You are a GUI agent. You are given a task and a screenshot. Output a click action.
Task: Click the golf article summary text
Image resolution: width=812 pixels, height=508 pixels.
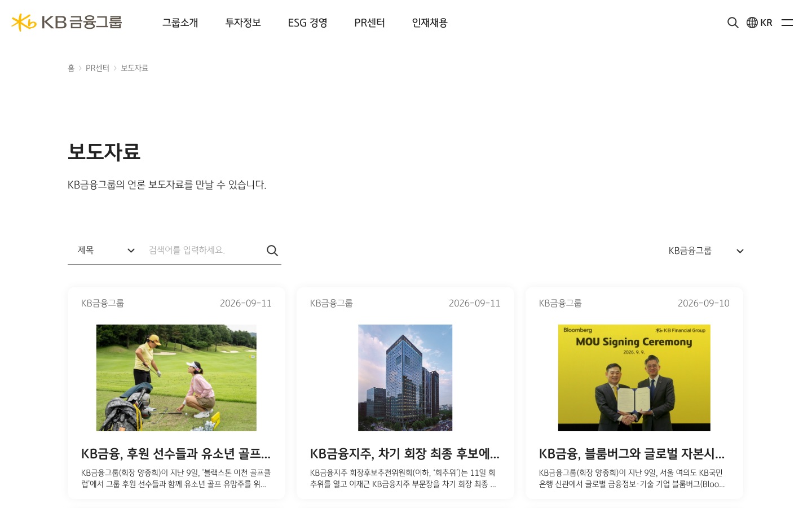click(176, 478)
